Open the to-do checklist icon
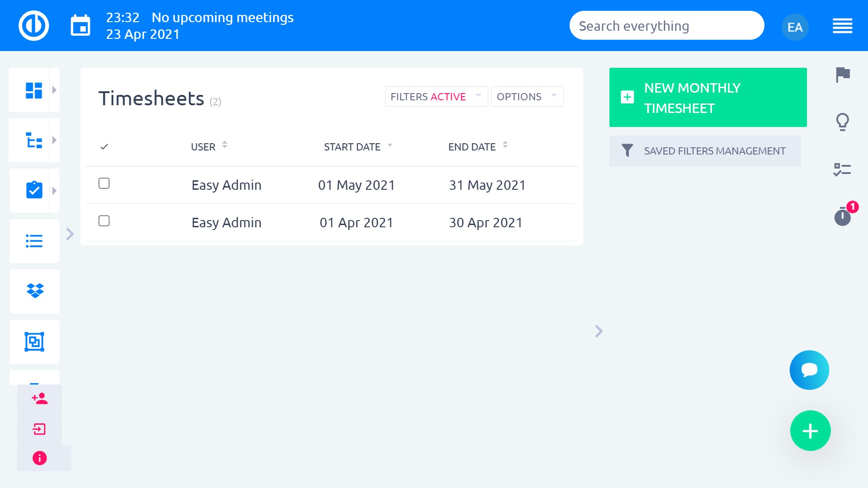Image resolution: width=868 pixels, height=488 pixels. (x=842, y=169)
